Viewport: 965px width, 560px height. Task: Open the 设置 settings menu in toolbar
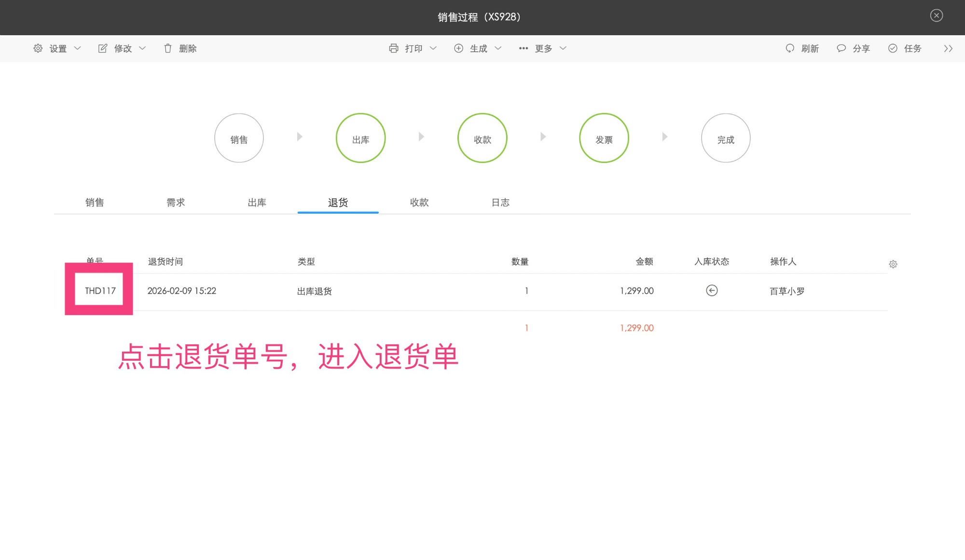point(57,48)
